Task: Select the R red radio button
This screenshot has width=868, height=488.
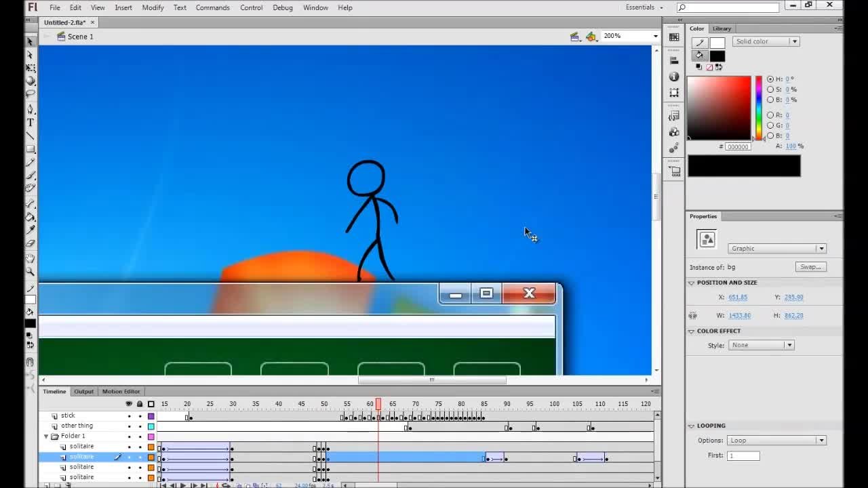Action: point(770,115)
